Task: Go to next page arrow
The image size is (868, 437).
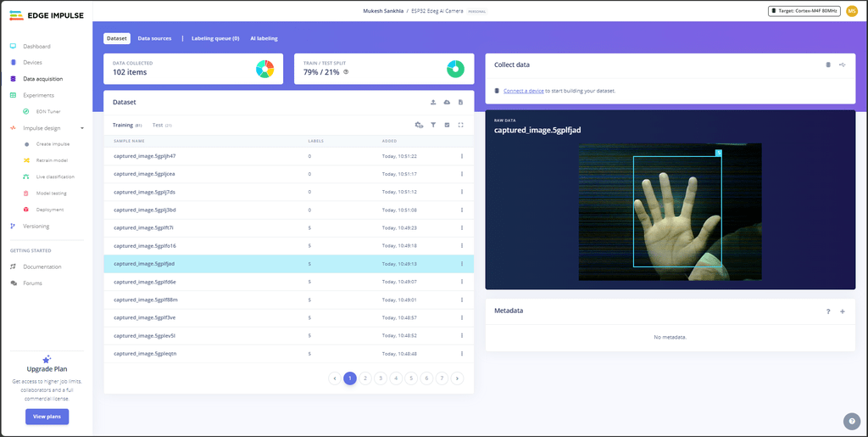Action: (x=457, y=378)
